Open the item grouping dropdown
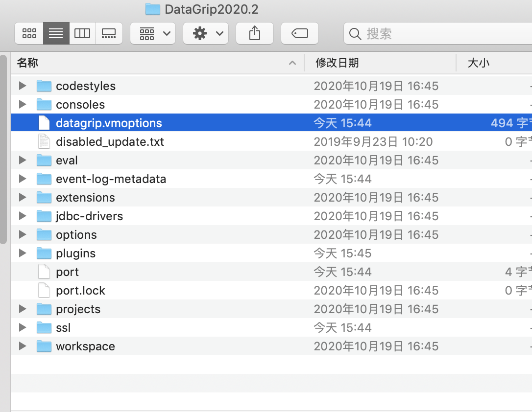 coord(152,33)
